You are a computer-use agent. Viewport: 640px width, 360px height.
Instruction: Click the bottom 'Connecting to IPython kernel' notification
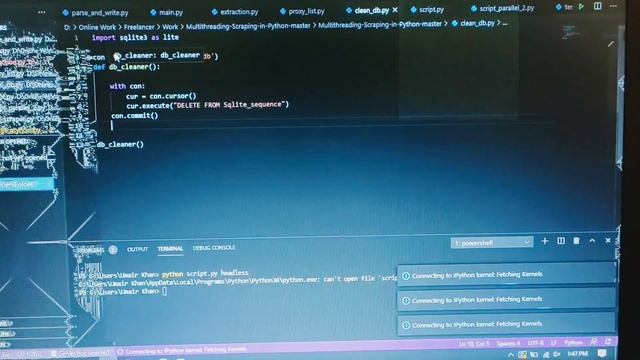[x=506, y=324]
